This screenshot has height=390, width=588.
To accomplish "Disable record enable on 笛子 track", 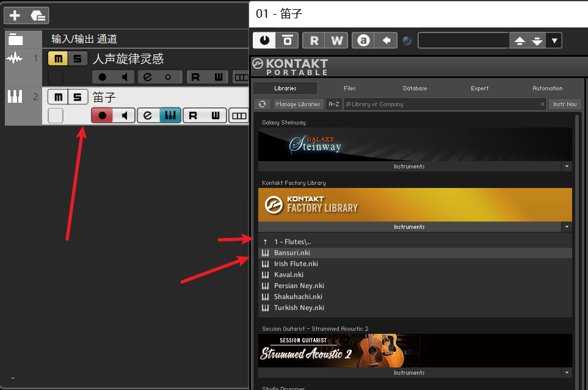I will pyautogui.click(x=103, y=115).
